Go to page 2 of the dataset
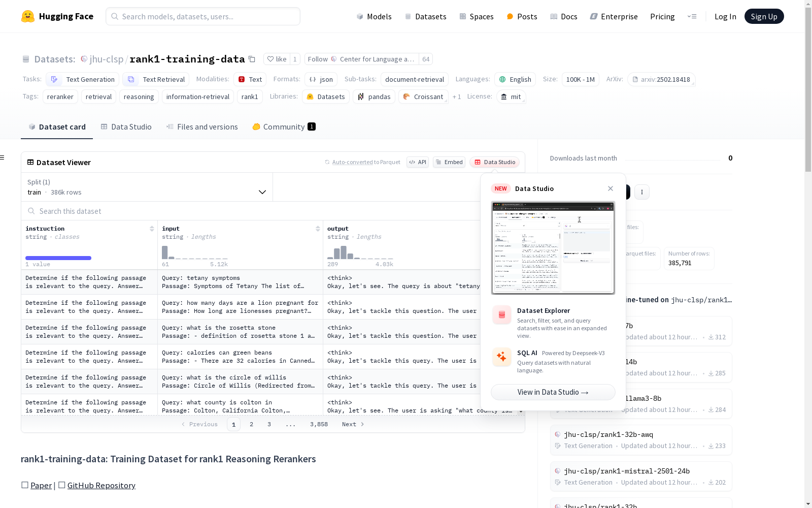 tap(251, 424)
